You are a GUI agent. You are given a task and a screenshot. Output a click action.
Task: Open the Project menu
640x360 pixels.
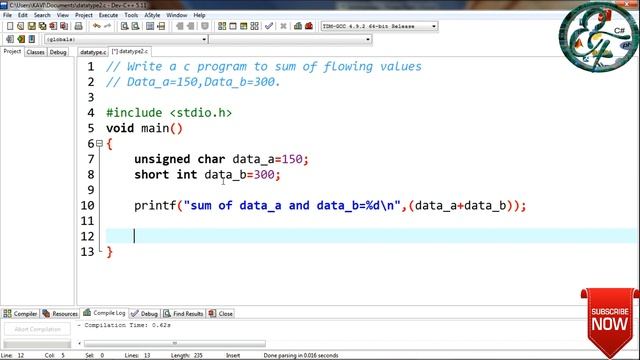[x=84, y=15]
